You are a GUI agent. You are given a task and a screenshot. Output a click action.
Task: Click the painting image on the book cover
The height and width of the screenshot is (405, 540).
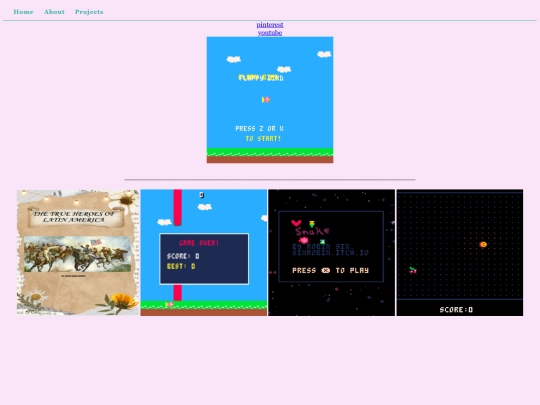pyautogui.click(x=78, y=254)
